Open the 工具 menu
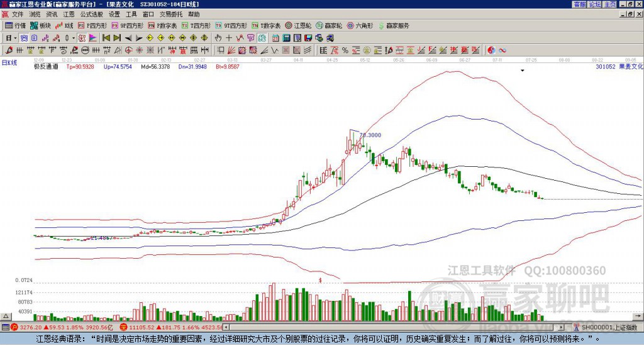 click(x=131, y=14)
